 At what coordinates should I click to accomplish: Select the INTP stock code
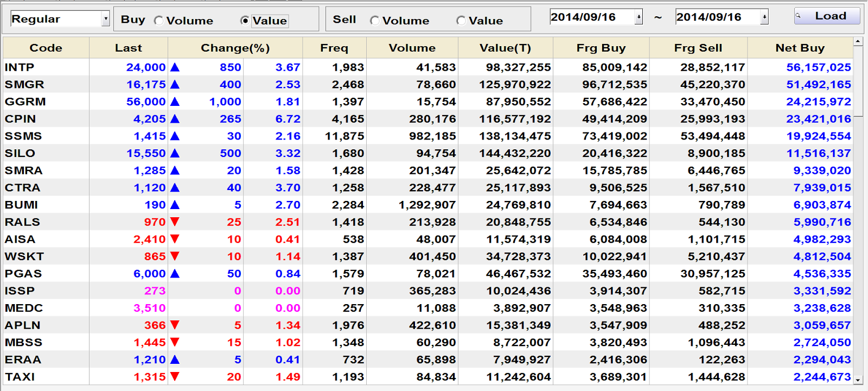(20, 67)
